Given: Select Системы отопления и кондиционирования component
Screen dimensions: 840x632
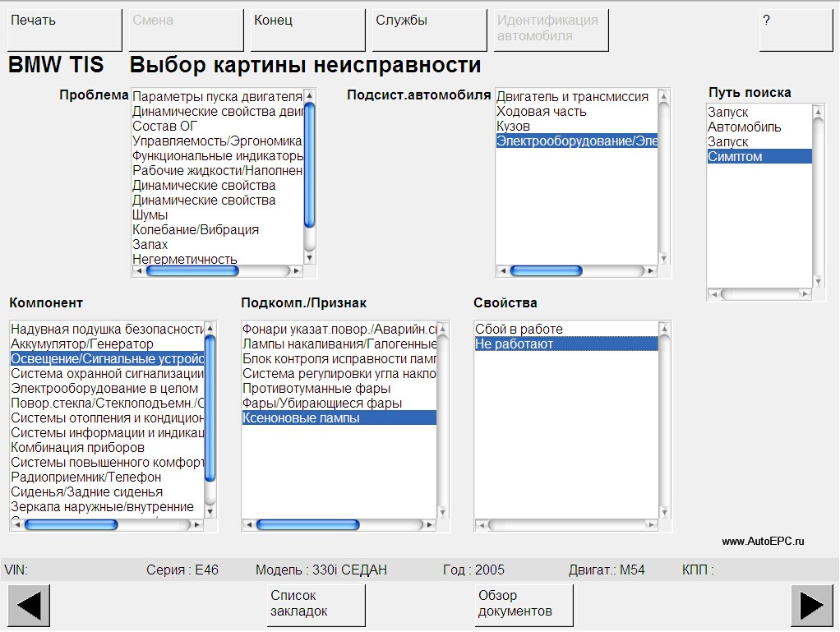Looking at the screenshot, I should (107, 418).
